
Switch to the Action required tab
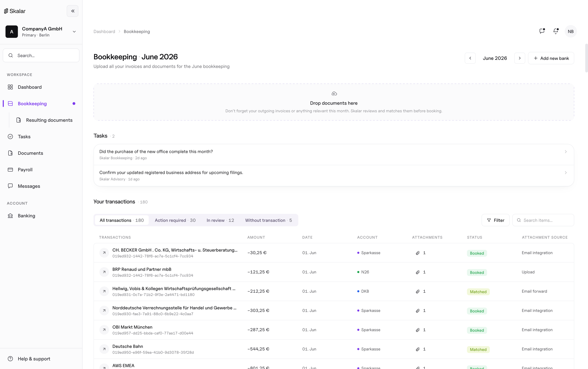175,220
